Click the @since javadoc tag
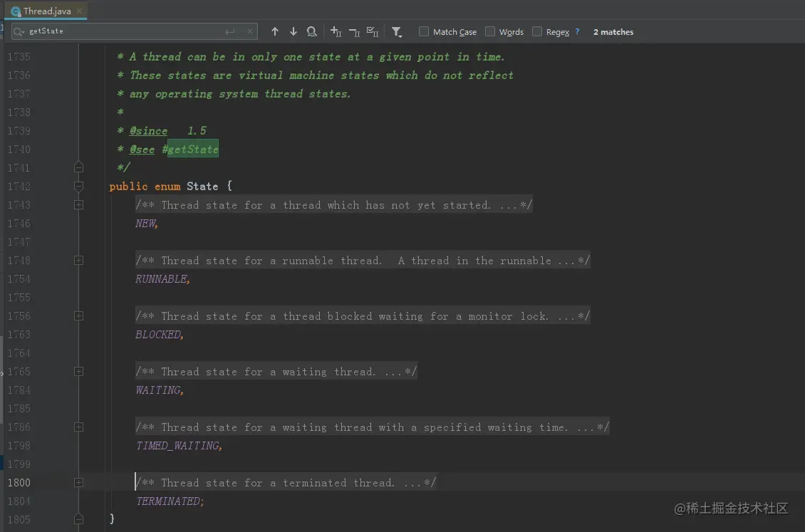The image size is (805, 532). click(x=148, y=131)
